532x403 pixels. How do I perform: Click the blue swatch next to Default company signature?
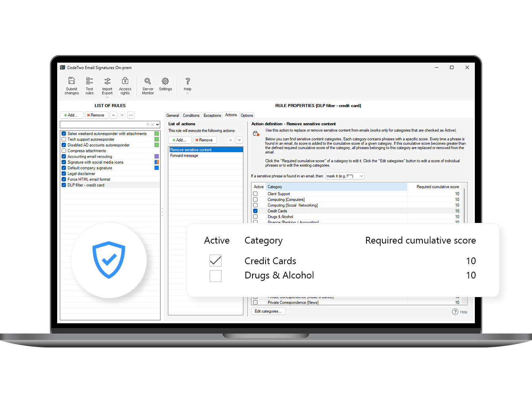pyautogui.click(x=156, y=168)
